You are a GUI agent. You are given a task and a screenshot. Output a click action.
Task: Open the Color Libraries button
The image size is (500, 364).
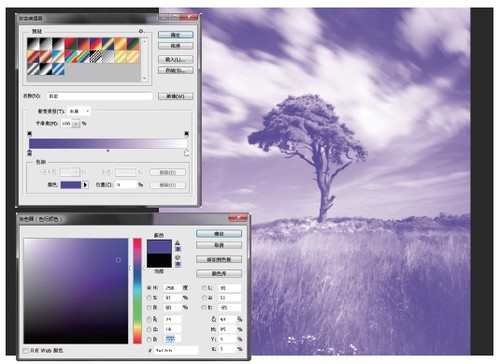[x=219, y=273]
